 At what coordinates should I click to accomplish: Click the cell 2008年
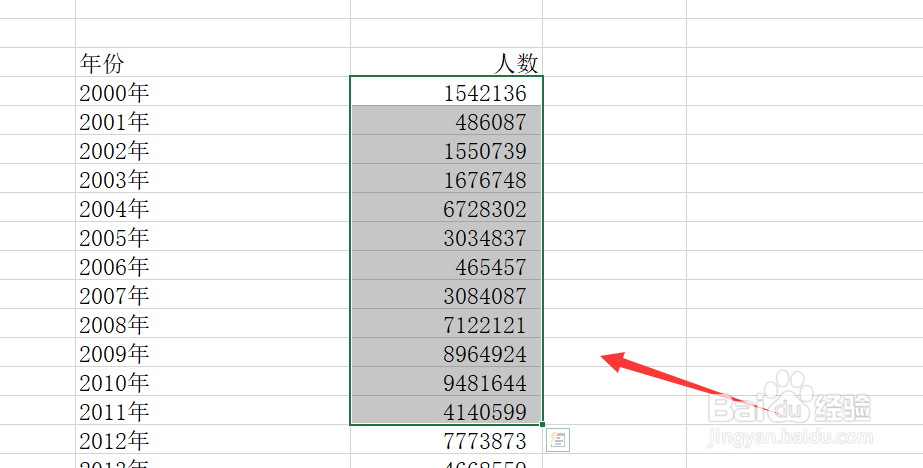[213, 323]
